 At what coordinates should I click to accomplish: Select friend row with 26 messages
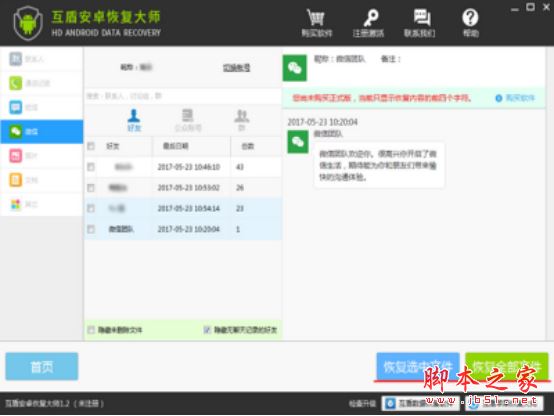(183, 188)
